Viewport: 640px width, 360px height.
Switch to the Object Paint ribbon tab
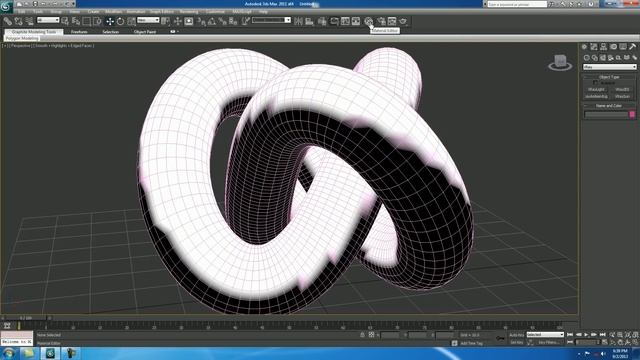point(144,31)
